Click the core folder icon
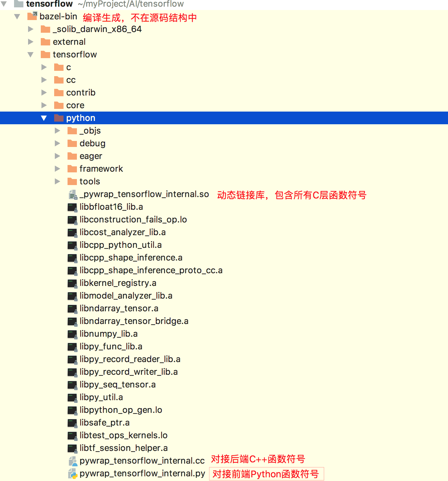 [x=59, y=105]
